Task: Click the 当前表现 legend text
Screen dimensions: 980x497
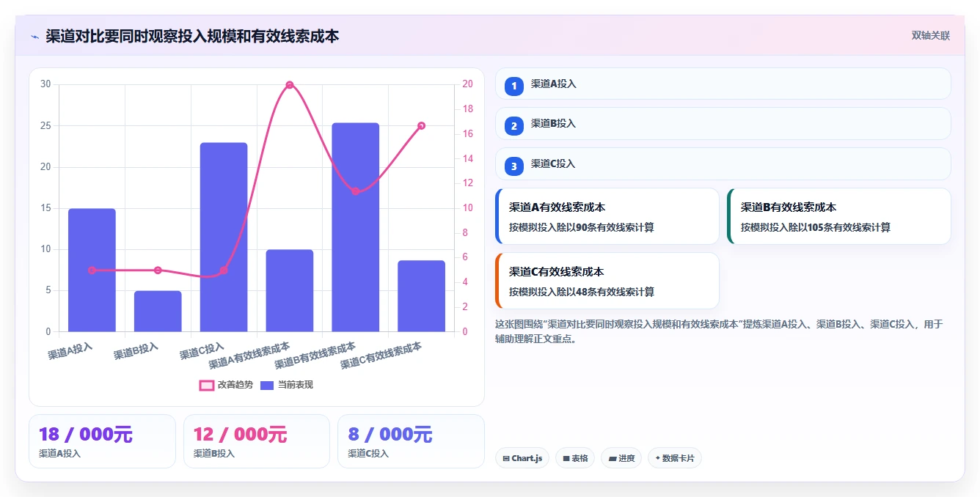Action: (x=295, y=385)
